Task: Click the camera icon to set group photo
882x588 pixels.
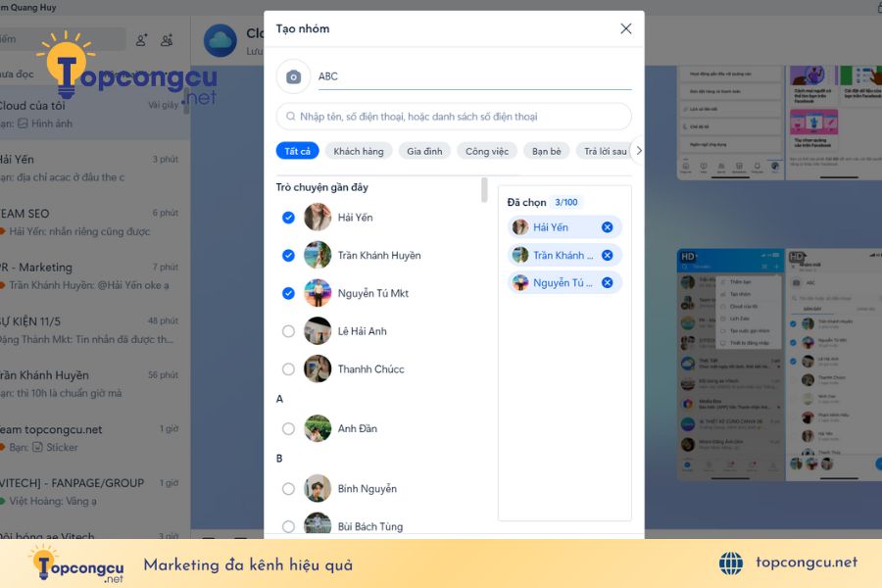Action: pyautogui.click(x=293, y=76)
